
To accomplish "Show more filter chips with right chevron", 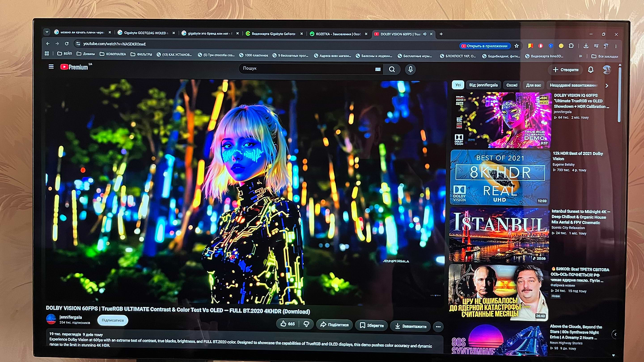I will tap(606, 86).
